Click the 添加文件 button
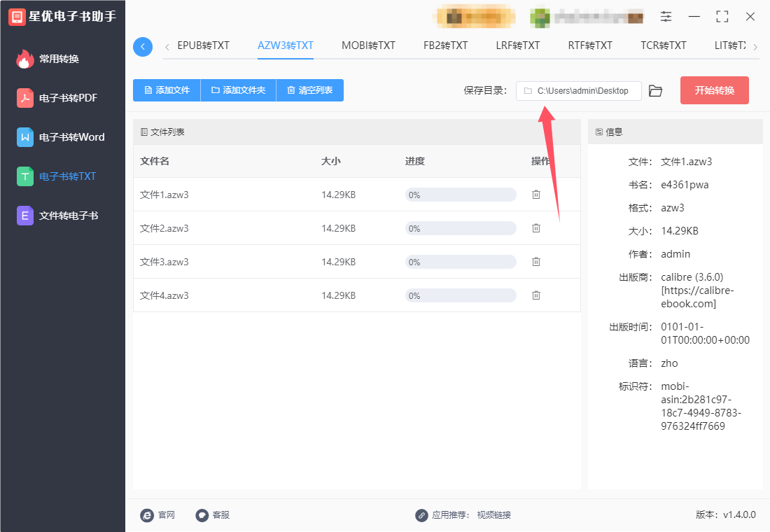The width and height of the screenshot is (770, 532). [167, 90]
